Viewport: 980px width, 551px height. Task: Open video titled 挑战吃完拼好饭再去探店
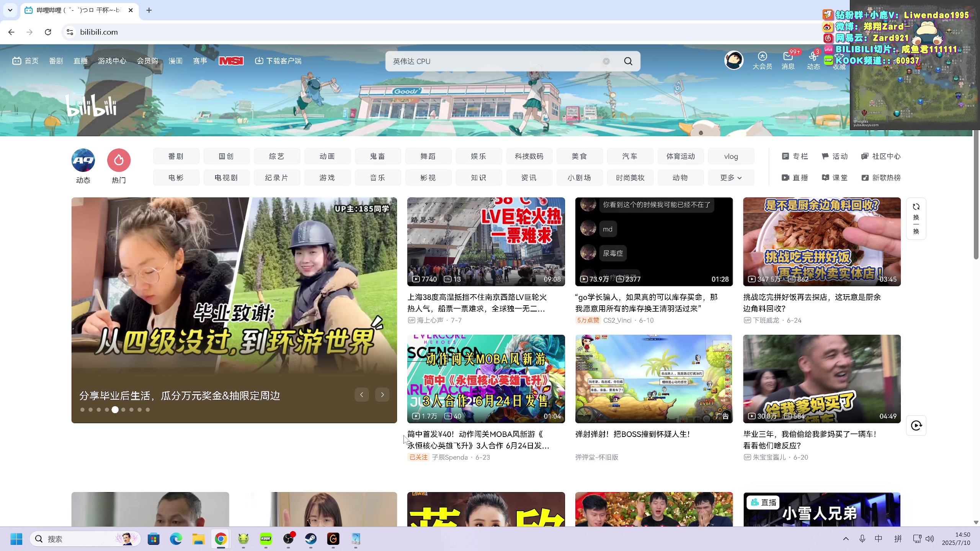coord(812,303)
